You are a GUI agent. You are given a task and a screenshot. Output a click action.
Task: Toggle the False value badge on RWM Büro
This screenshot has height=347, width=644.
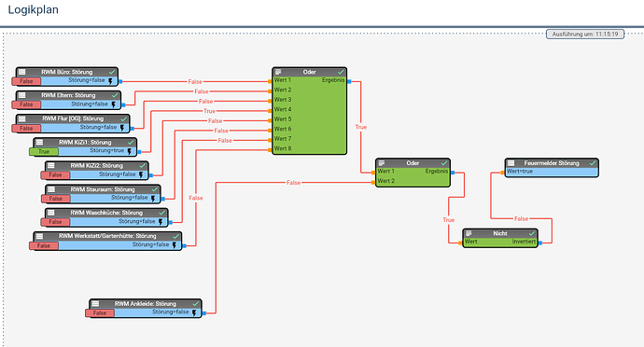tap(26, 81)
